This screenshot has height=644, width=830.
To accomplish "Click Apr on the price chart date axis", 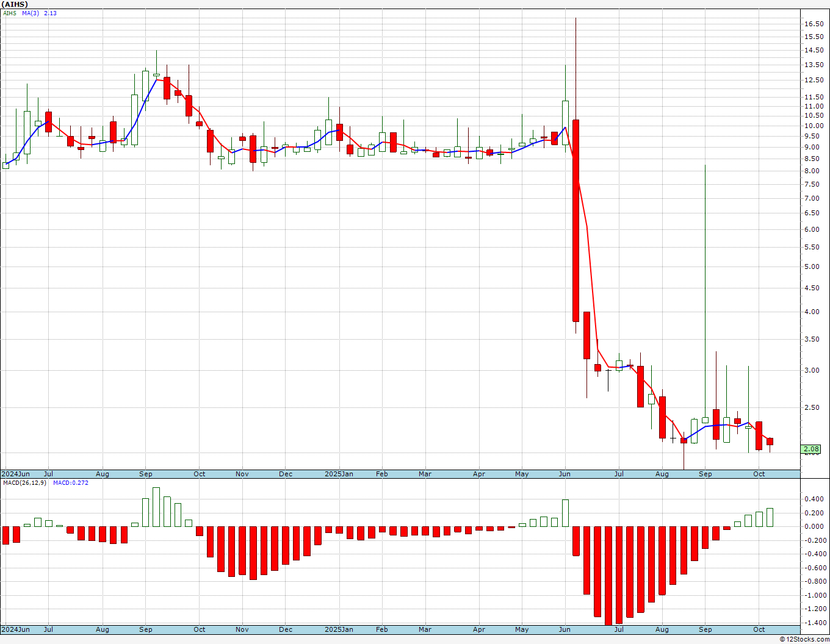I will (x=479, y=474).
